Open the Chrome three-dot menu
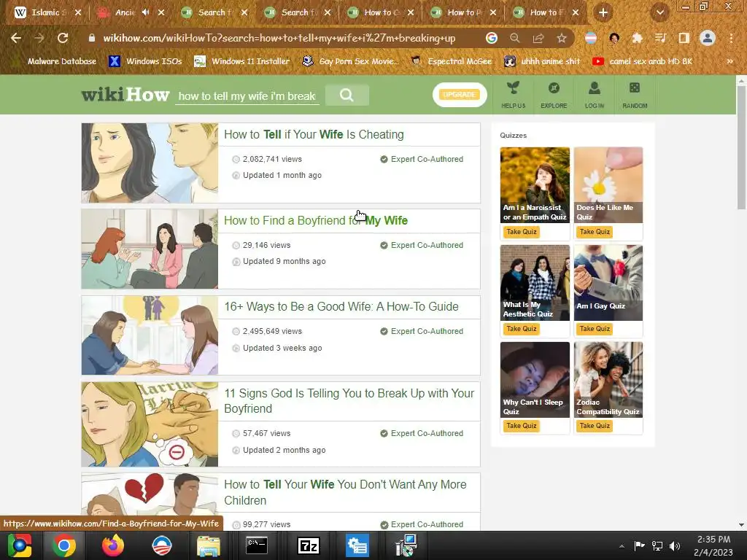Viewport: 747px width, 560px height. click(731, 38)
